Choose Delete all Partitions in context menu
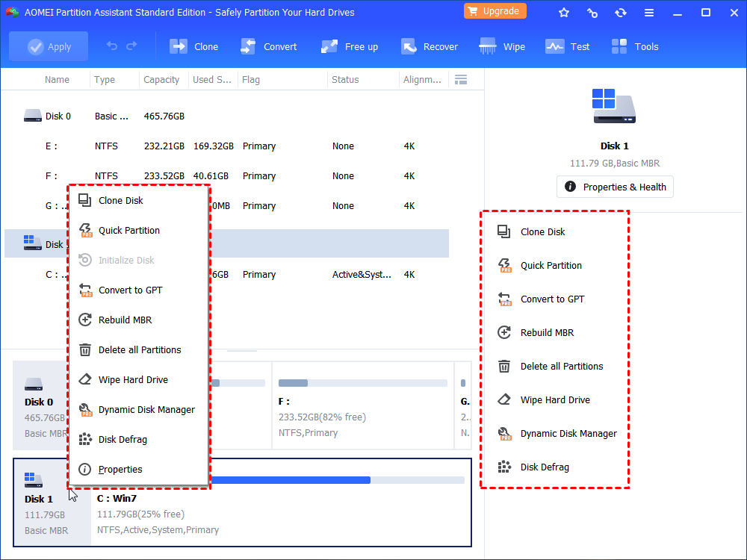The image size is (747, 560). click(139, 350)
